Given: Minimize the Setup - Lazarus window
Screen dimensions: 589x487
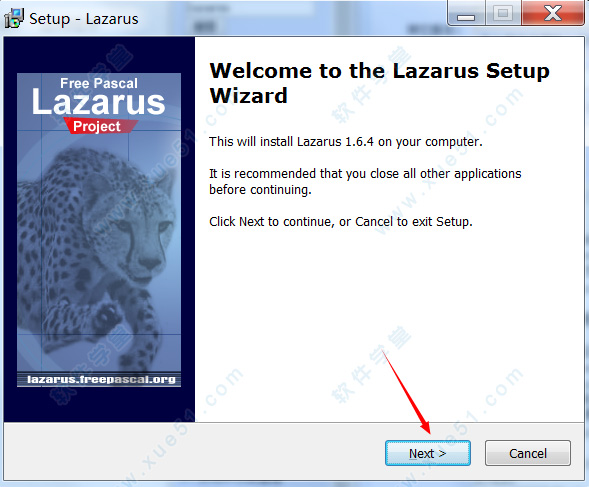Looking at the screenshot, I should tap(466, 14).
